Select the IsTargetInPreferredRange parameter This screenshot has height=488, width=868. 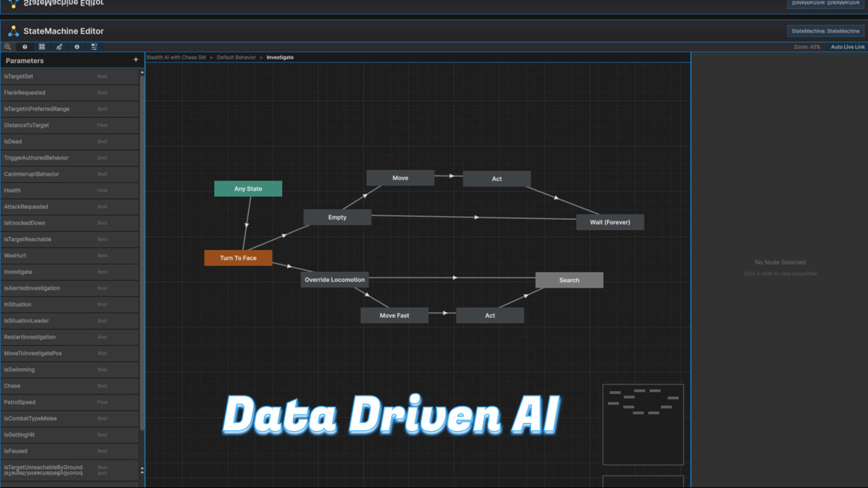tap(69, 108)
